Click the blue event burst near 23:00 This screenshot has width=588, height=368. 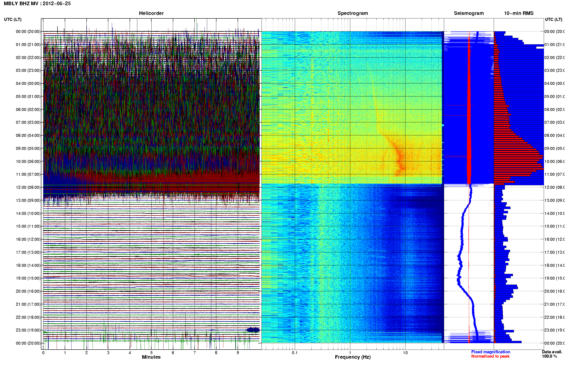(x=253, y=330)
